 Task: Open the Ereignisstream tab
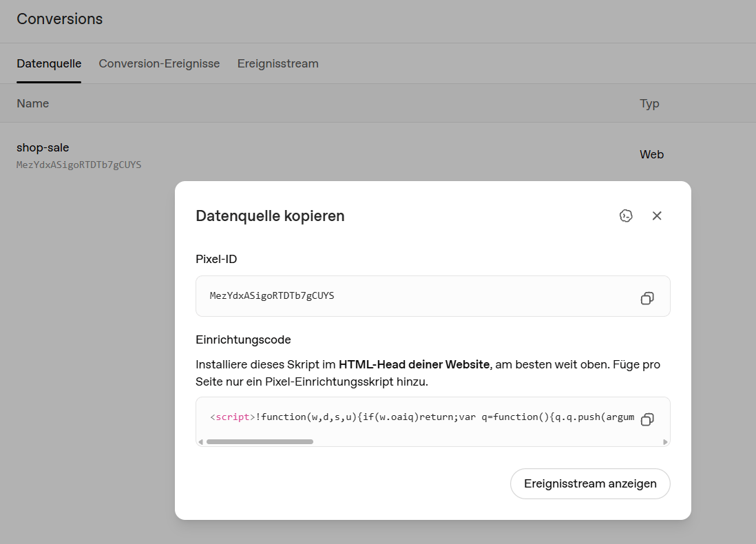coord(277,63)
